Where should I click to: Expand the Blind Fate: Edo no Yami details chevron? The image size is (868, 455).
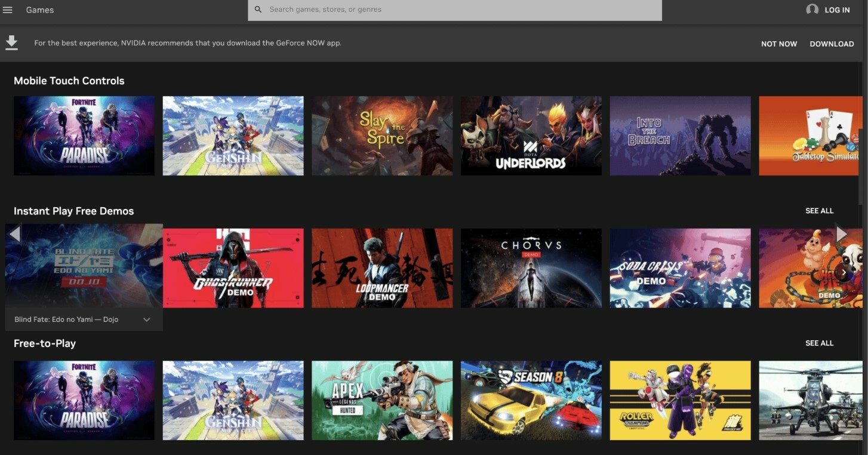(x=146, y=319)
